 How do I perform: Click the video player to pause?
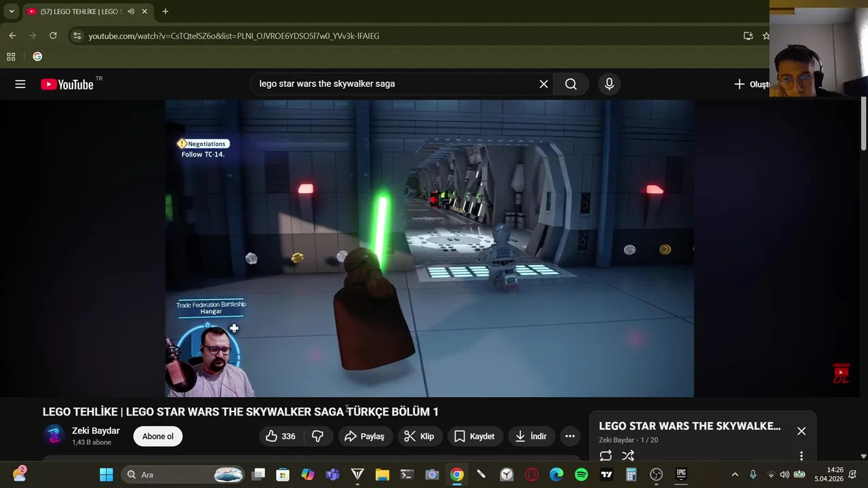(x=429, y=248)
